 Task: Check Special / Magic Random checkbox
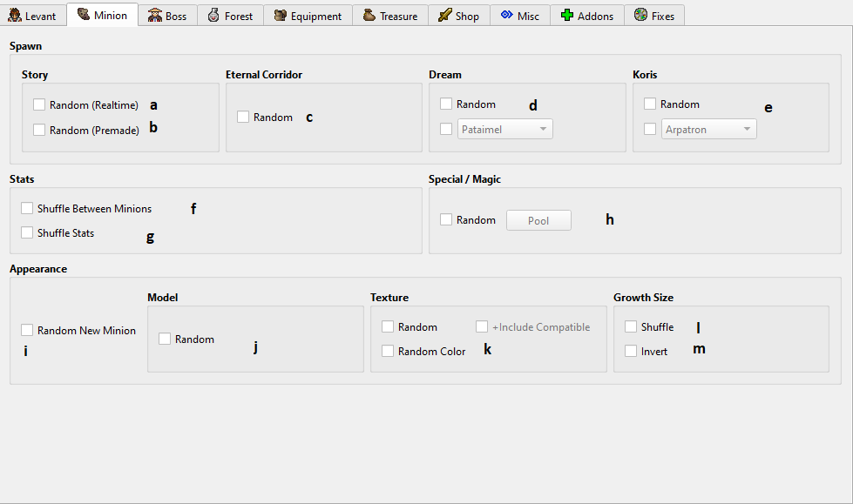(446, 219)
